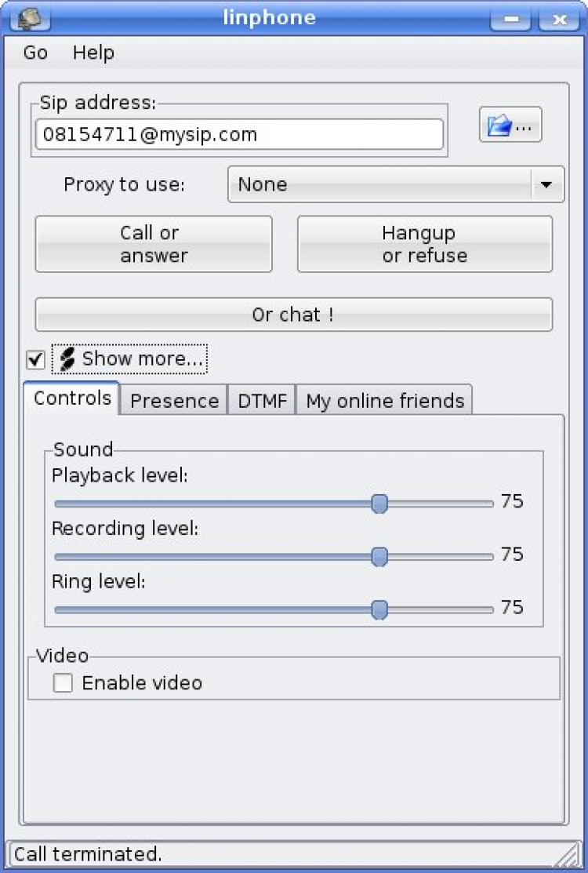Switch to the DTMF tab
Image resolution: width=588 pixels, height=873 pixels.
263,401
